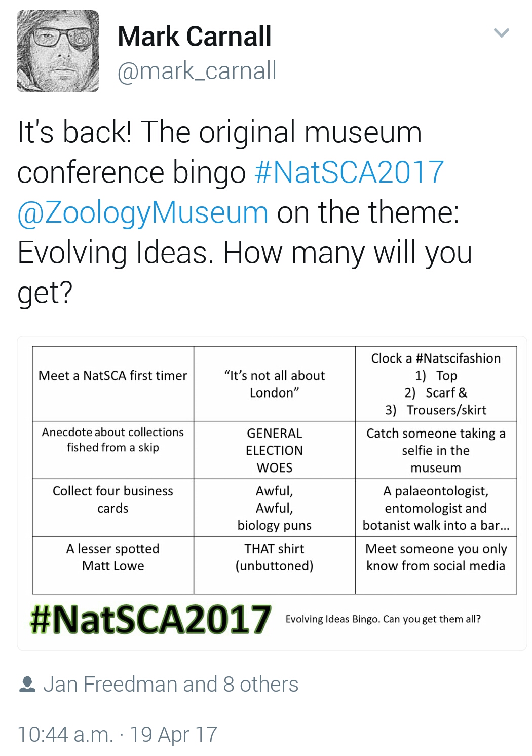Tap the 'Clock a #Natscifashion' cell
The height and width of the screenshot is (756, 532).
(436, 384)
